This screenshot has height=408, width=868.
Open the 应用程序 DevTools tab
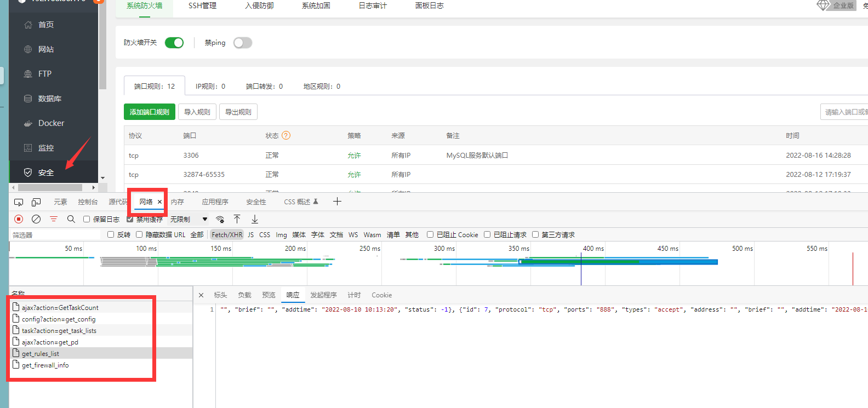click(215, 202)
